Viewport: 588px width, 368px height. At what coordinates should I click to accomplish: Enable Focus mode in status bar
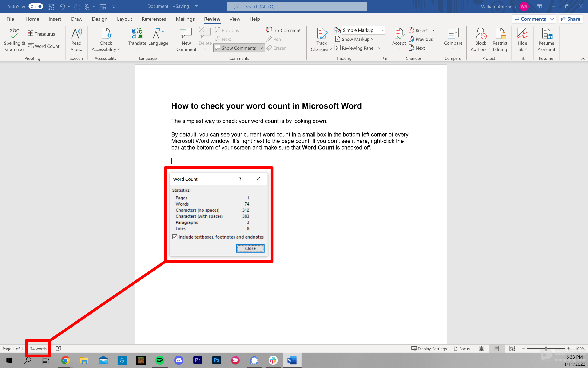[x=461, y=348]
